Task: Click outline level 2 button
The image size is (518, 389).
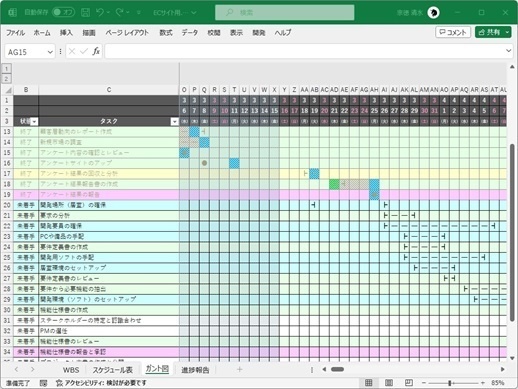Action: click(7, 79)
